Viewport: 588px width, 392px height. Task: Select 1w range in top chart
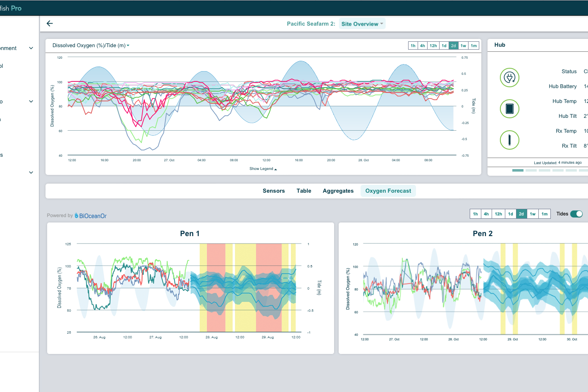pos(464,45)
